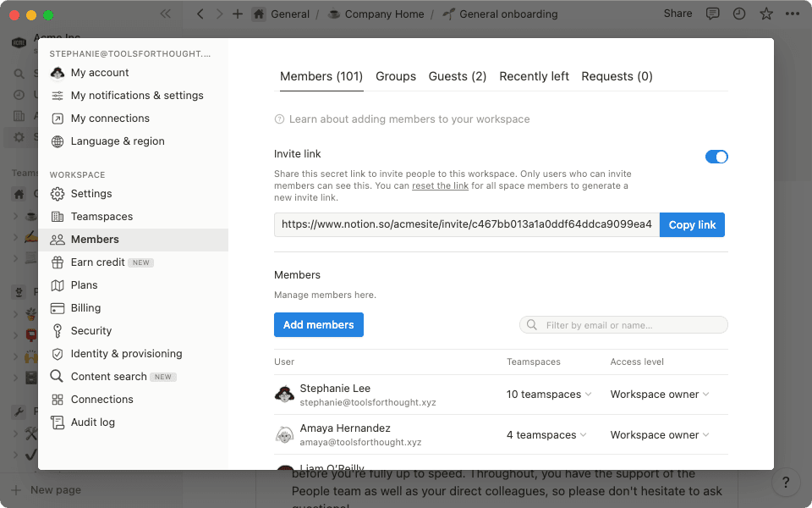Open page comments via the speech bubble icon
Viewport: 812px width, 508px height.
pos(713,14)
